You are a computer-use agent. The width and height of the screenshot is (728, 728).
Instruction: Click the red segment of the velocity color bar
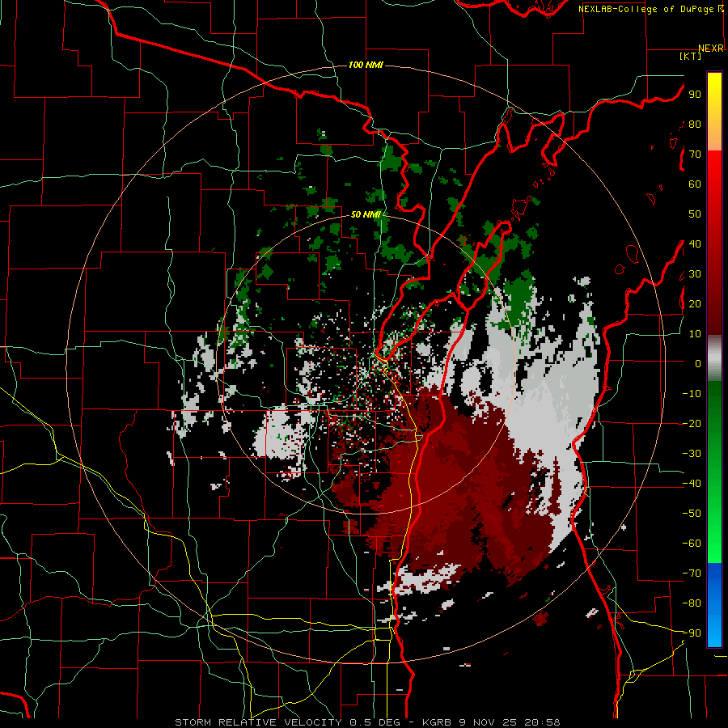coord(714,241)
